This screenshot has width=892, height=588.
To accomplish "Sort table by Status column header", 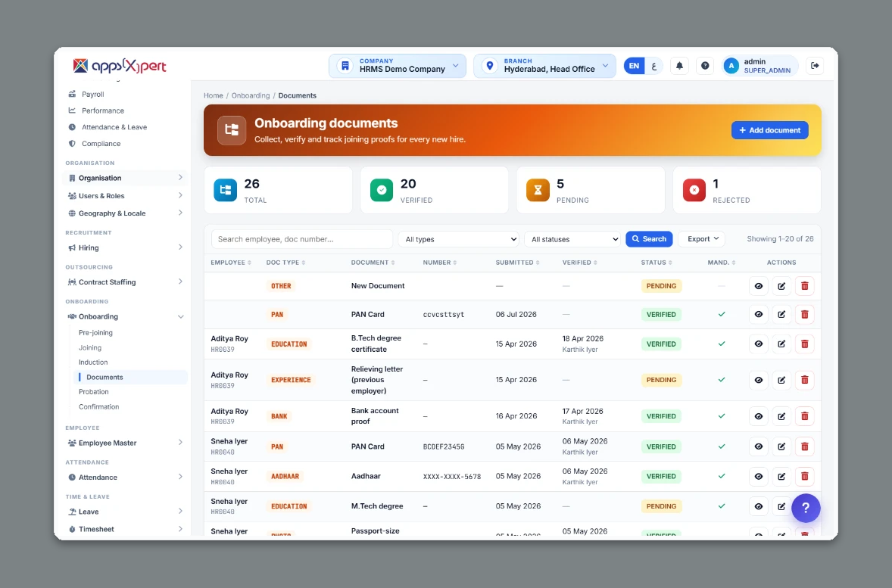I will [657, 263].
